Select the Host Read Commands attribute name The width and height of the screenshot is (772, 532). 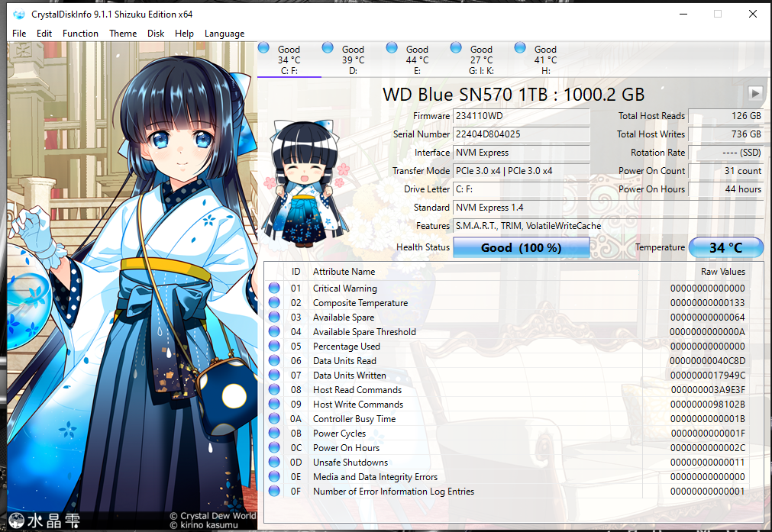pyautogui.click(x=357, y=390)
